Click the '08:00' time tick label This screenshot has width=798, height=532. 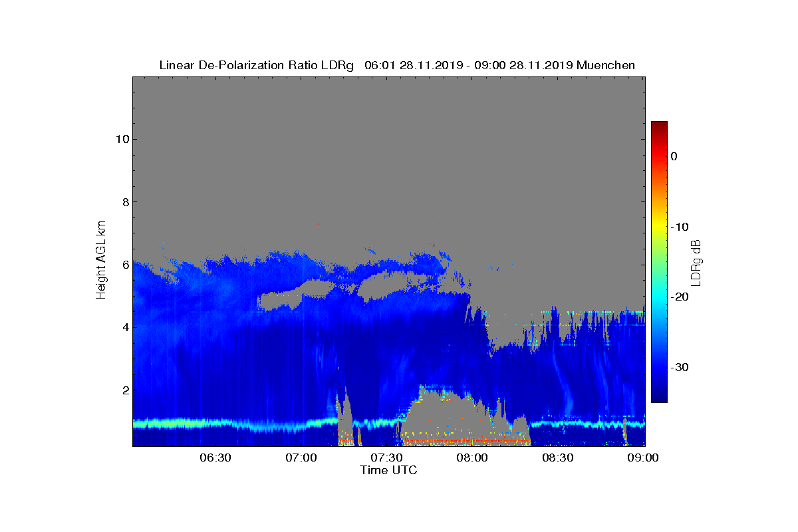coord(473,458)
